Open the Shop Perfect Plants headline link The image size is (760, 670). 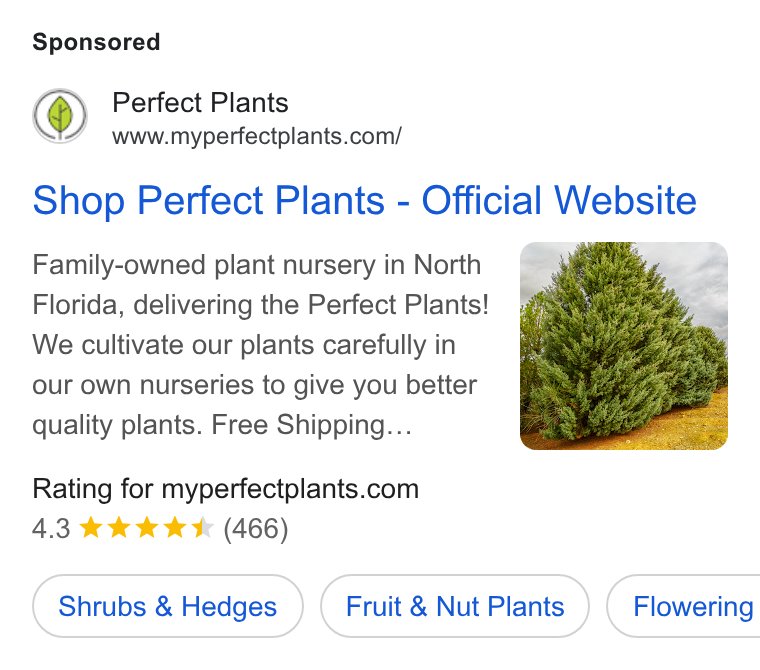pos(364,200)
